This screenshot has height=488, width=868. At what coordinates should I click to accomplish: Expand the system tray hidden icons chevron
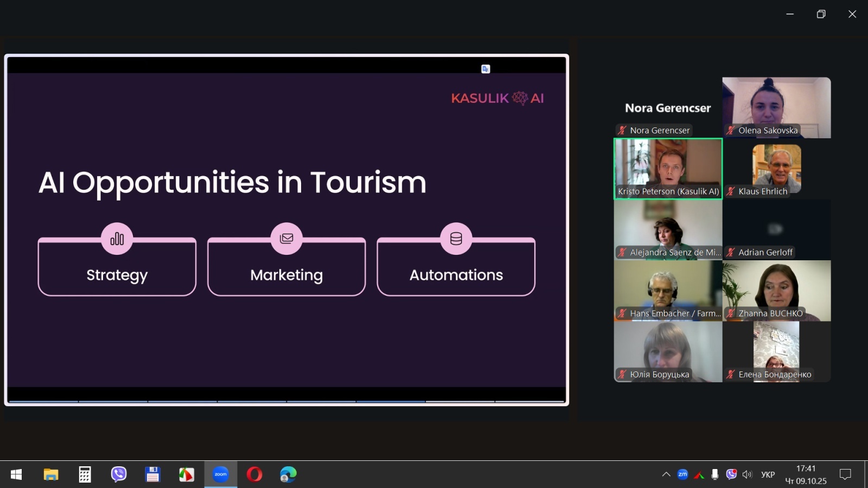(666, 474)
